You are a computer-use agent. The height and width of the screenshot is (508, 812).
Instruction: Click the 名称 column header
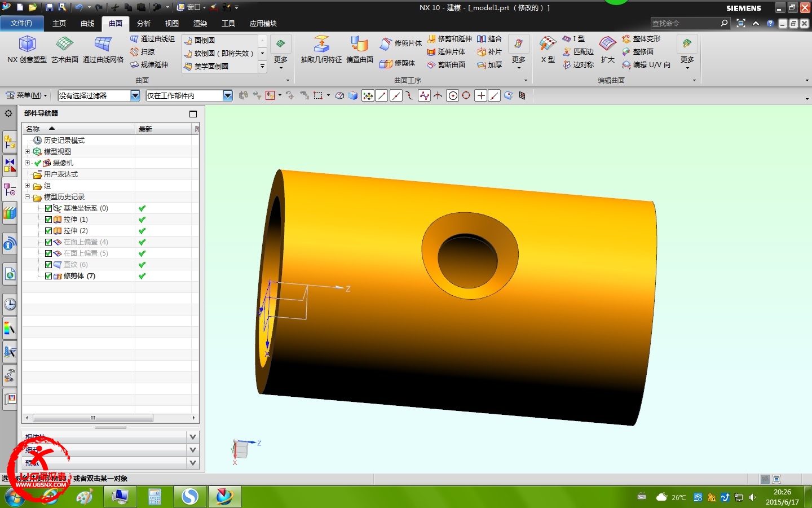(79, 129)
